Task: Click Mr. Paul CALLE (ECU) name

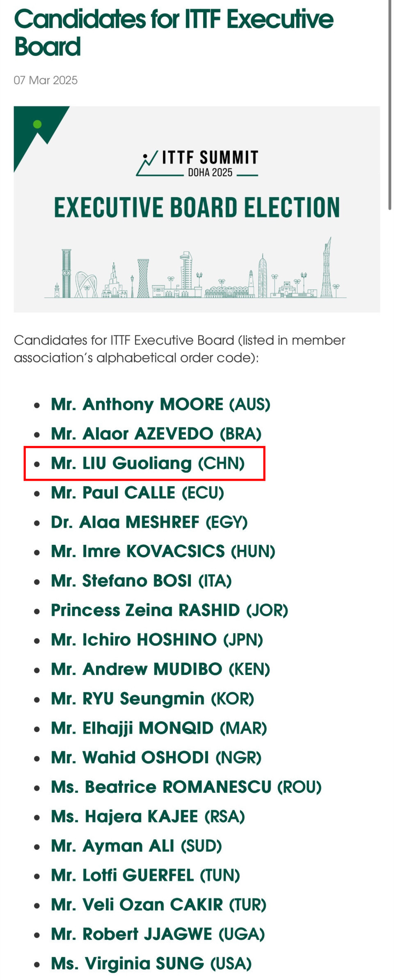Action: coord(137,493)
